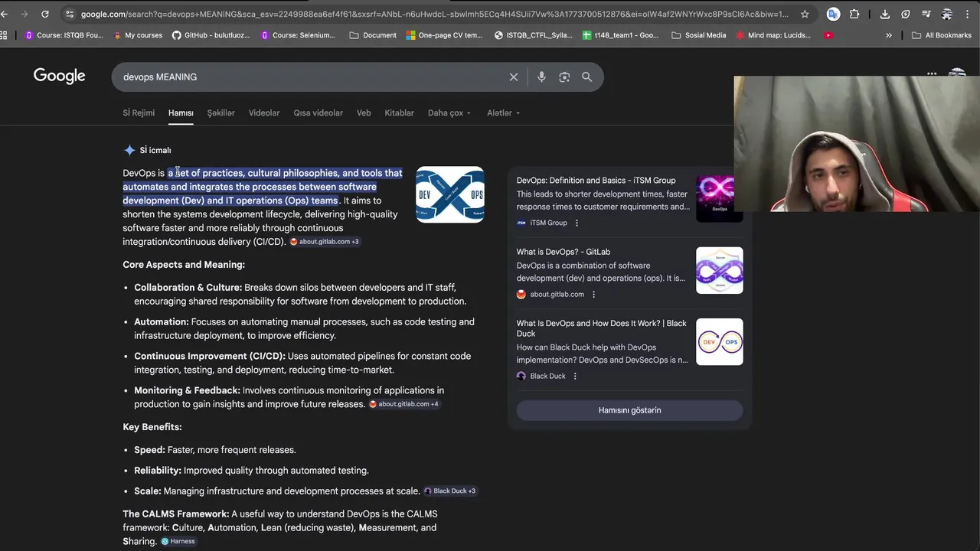Submit search with magnifier icon

(x=586, y=77)
